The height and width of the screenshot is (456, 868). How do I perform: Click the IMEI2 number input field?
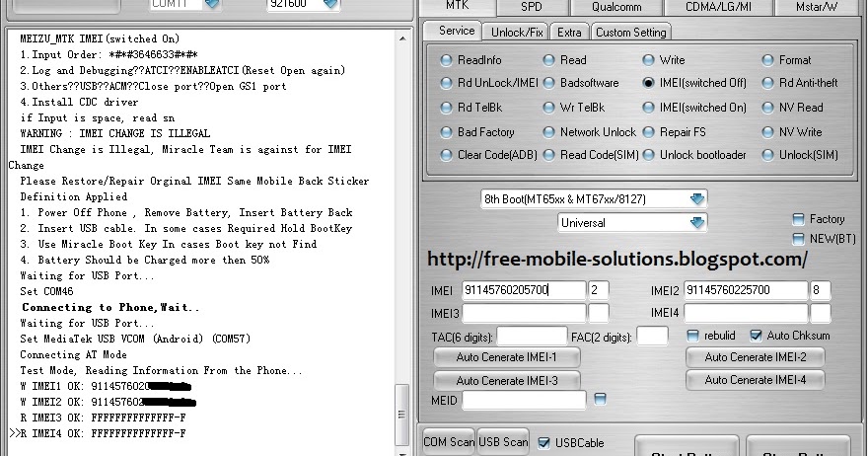tap(746, 290)
